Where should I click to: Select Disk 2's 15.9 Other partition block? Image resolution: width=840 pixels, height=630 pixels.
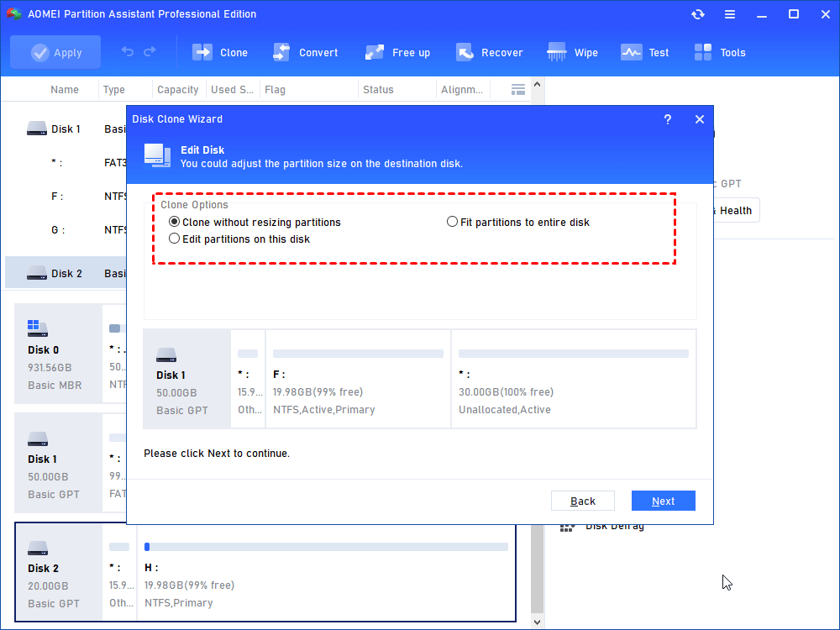pos(119,572)
